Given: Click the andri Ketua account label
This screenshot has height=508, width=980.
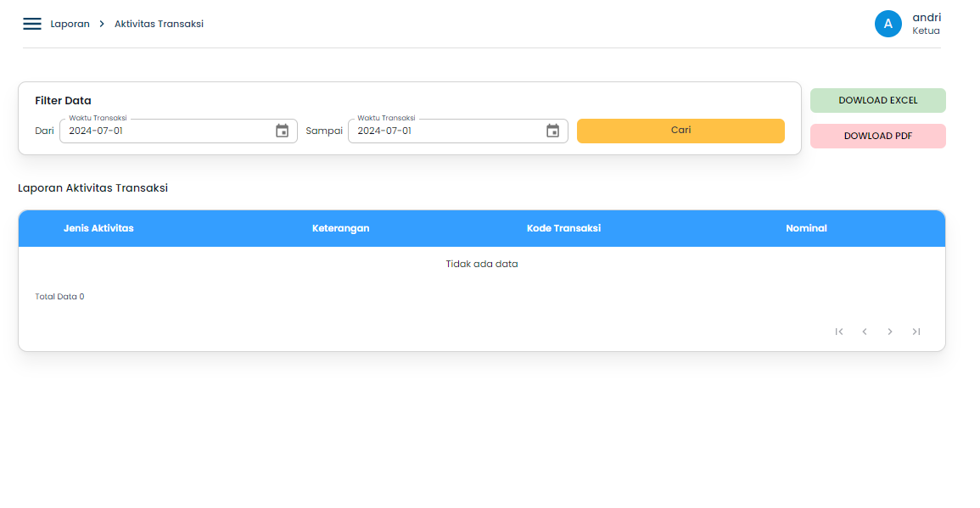Looking at the screenshot, I should [927, 23].
